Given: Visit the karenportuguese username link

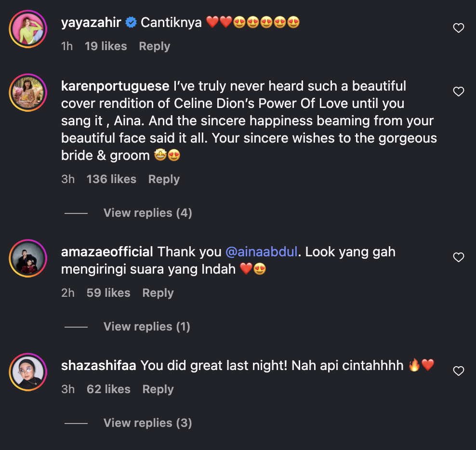Looking at the screenshot, I should (115, 86).
